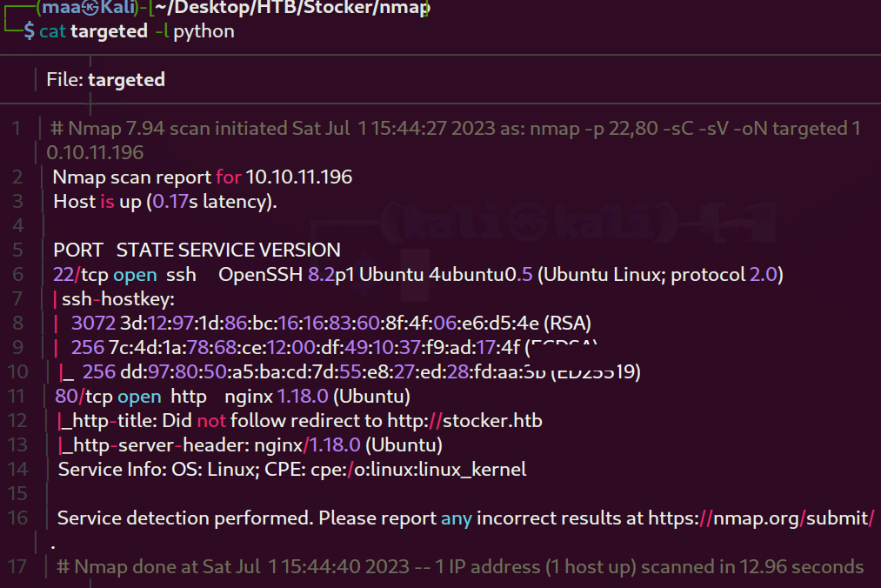This screenshot has width=881, height=588.
Task: Click the dollar sign prompt symbol
Action: (x=30, y=31)
